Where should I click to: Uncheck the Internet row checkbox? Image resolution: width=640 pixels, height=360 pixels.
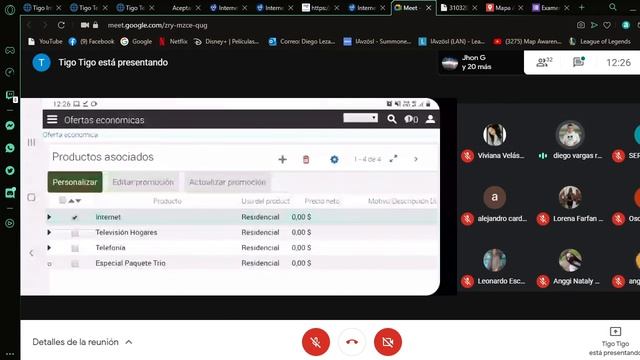click(75, 217)
